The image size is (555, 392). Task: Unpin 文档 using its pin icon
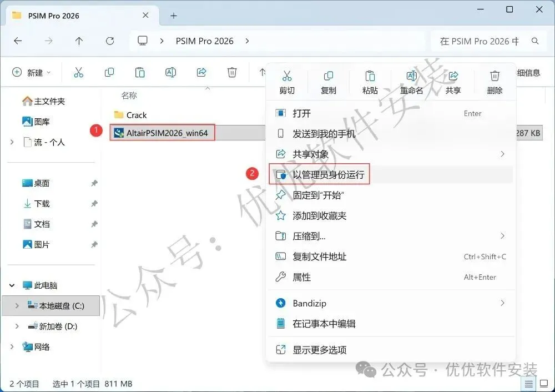point(94,224)
